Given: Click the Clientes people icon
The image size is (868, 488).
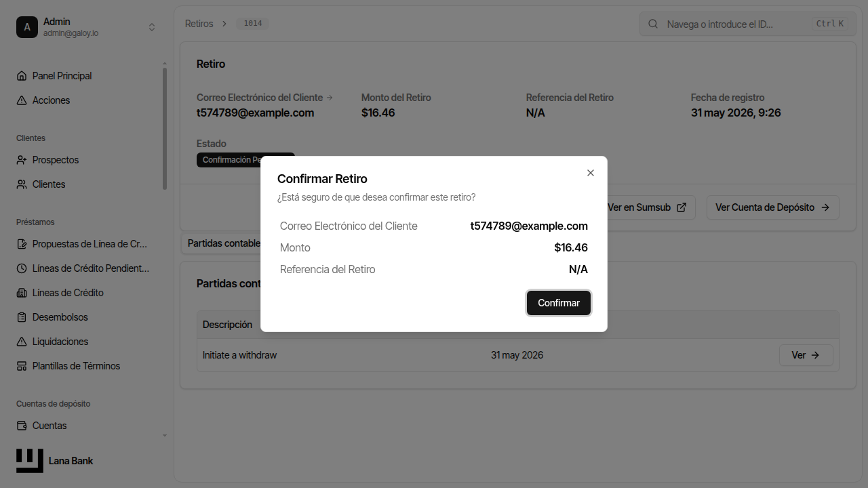Looking at the screenshot, I should (22, 184).
